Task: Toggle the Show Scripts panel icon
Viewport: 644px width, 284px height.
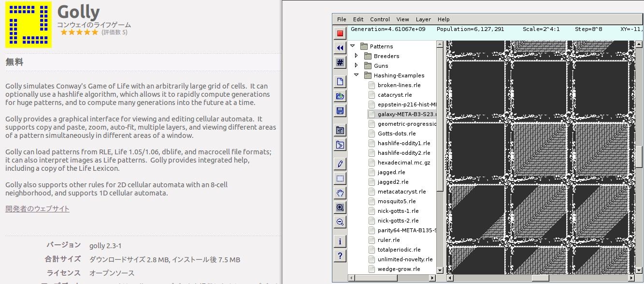Action: point(340,145)
